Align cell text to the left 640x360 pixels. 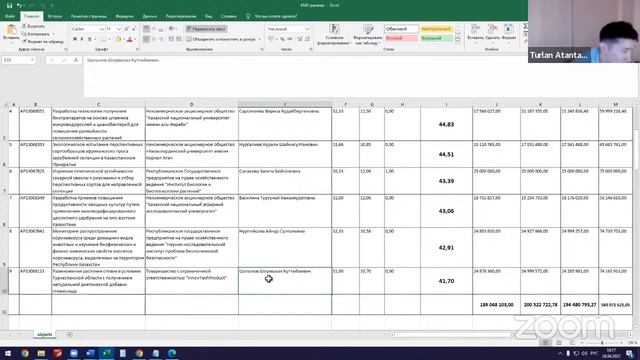click(146, 39)
